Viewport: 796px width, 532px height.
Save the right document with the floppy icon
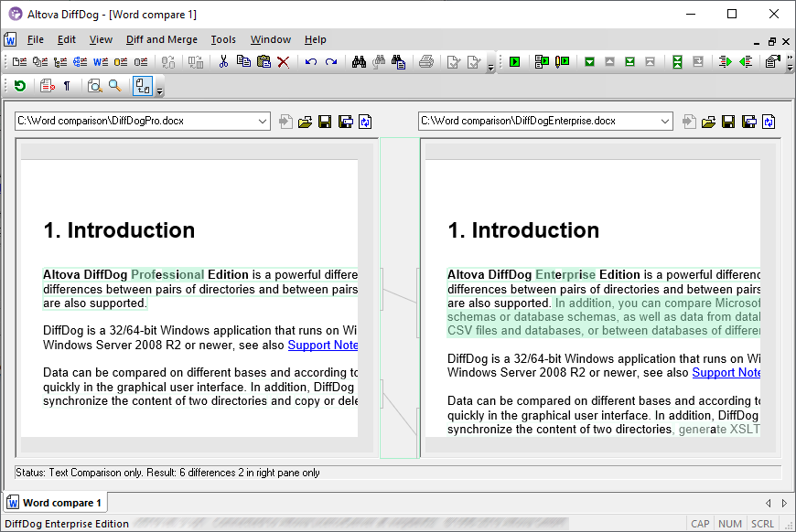tap(728, 121)
